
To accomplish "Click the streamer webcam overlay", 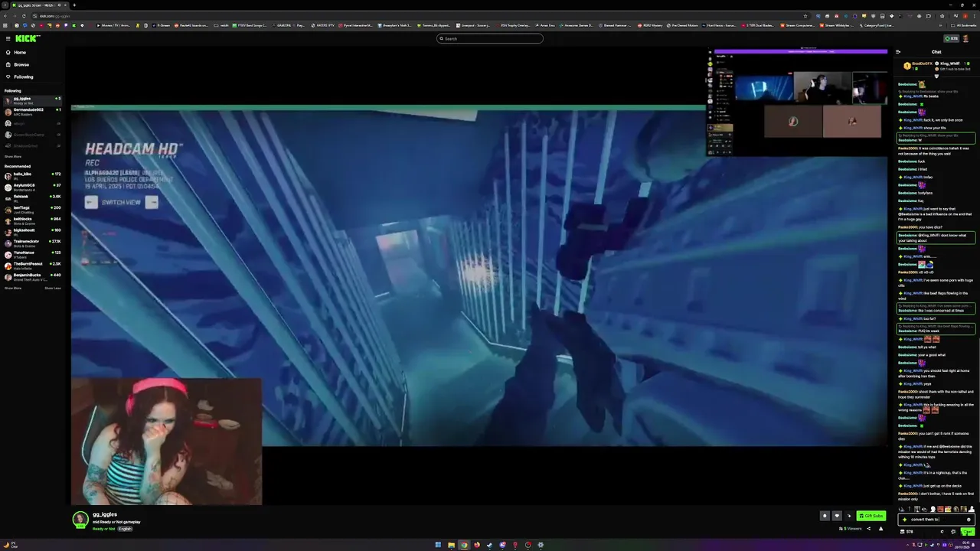I will pos(166,442).
